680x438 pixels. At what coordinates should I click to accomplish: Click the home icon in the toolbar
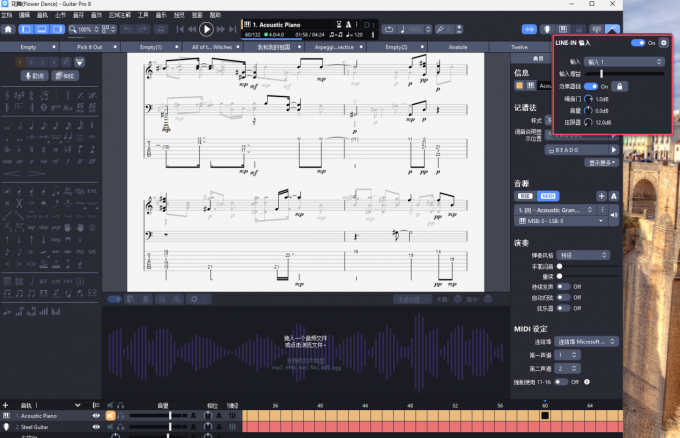pos(8,29)
